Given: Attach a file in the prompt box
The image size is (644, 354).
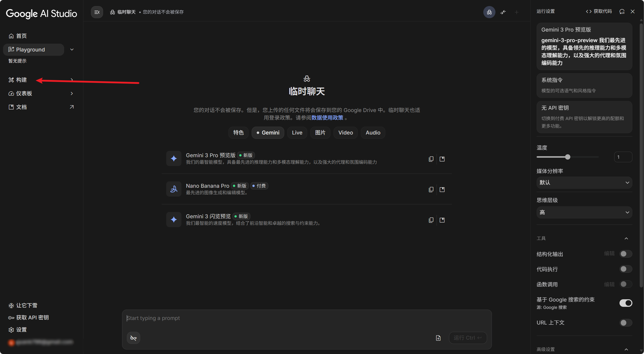Looking at the screenshot, I should pos(438,338).
